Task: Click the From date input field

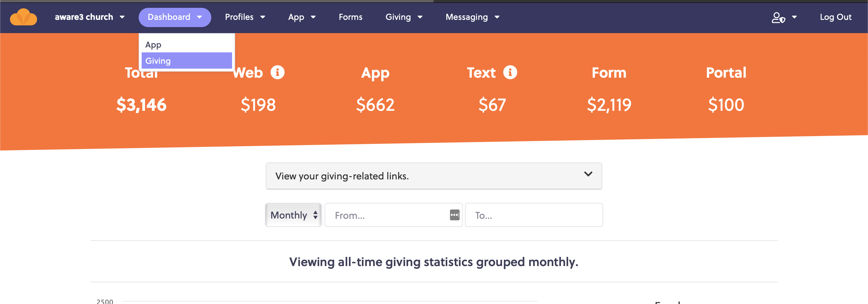Action: tap(393, 215)
